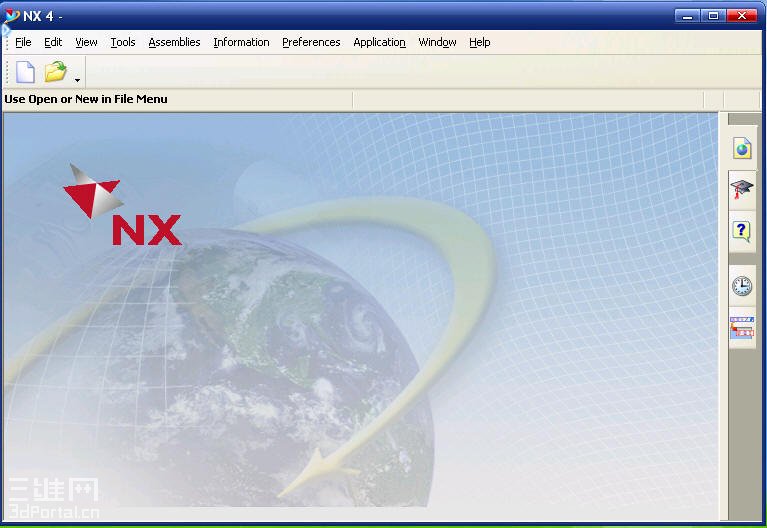This screenshot has height=528, width=767.
Task: Click the 'Use Open or New in File Menu' cue text
Action: tap(86, 99)
